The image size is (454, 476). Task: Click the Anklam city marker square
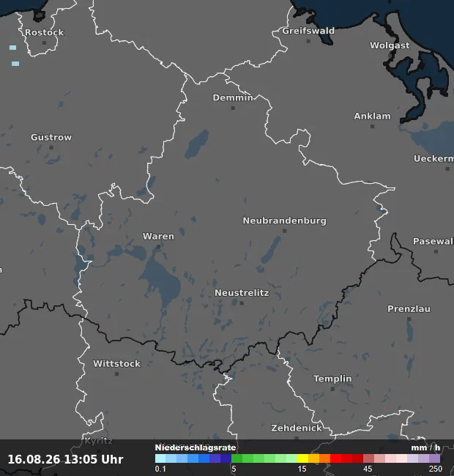coord(373,127)
